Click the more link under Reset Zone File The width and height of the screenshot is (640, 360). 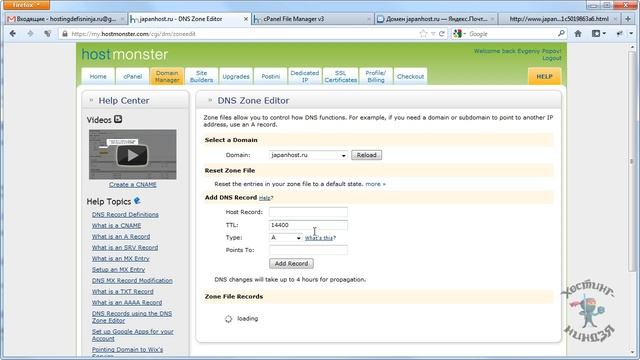376,184
